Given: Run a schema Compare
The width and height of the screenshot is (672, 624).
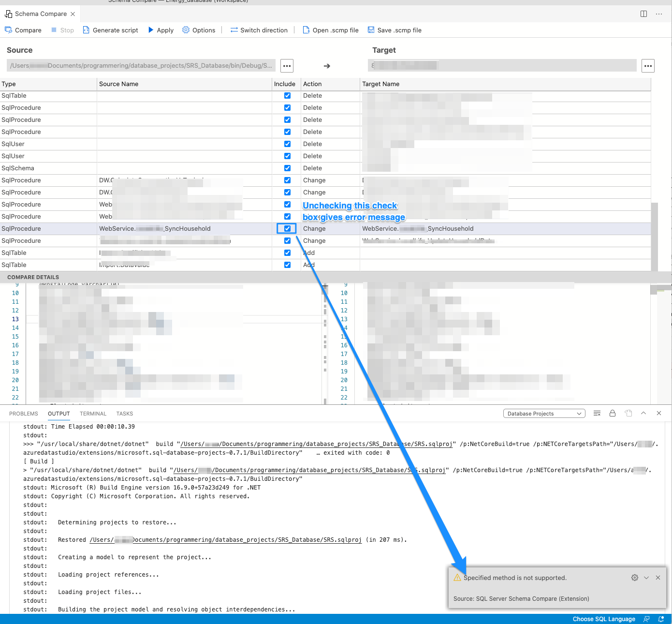Looking at the screenshot, I should tap(23, 30).
